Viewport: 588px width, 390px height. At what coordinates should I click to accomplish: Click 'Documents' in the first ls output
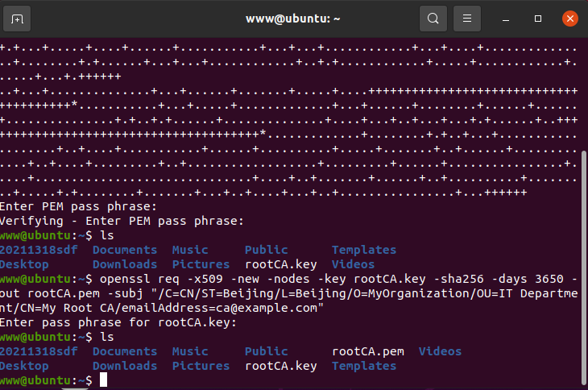[125, 250]
